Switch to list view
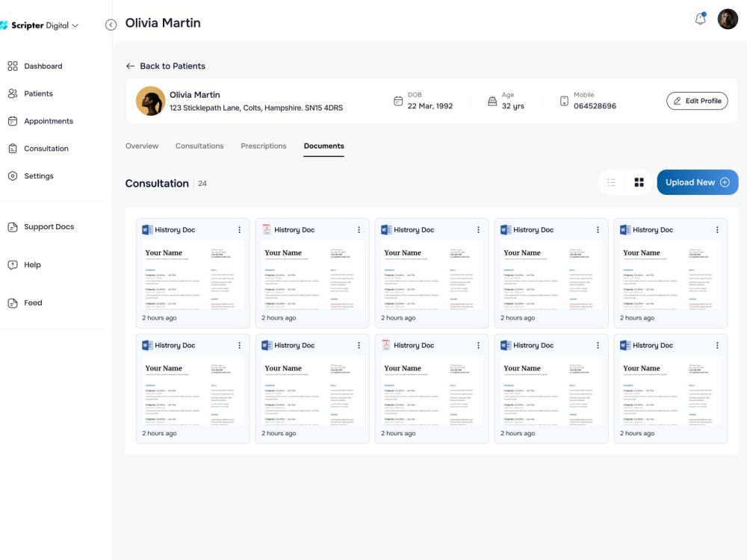This screenshot has height=560, width=747. tap(612, 182)
